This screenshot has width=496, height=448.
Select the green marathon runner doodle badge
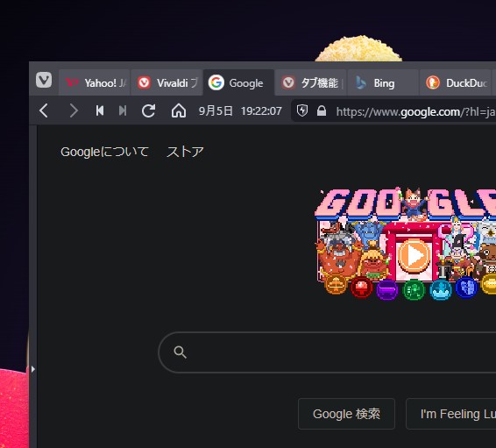[414, 289]
